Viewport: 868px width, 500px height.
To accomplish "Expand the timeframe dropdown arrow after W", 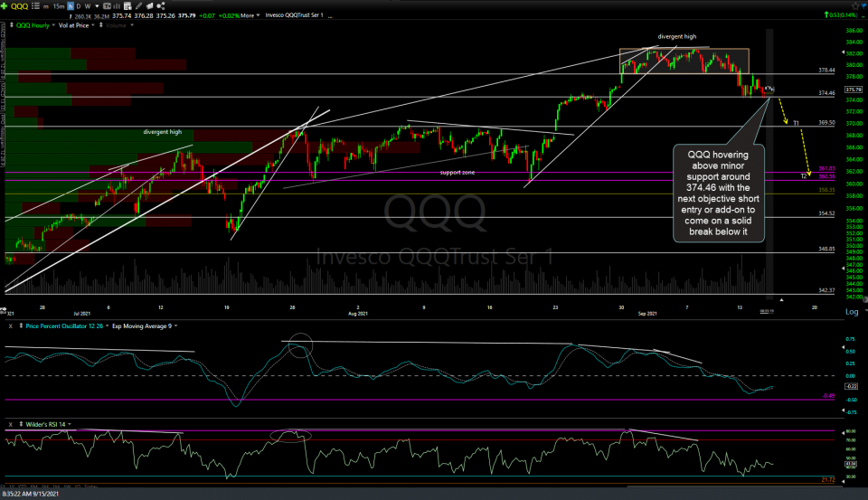I will (97, 6).
